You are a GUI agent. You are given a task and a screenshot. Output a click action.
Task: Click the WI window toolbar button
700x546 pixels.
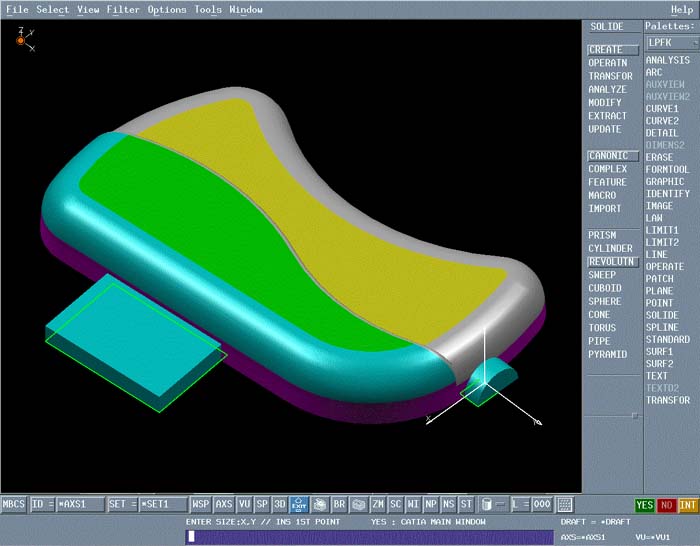(413, 505)
